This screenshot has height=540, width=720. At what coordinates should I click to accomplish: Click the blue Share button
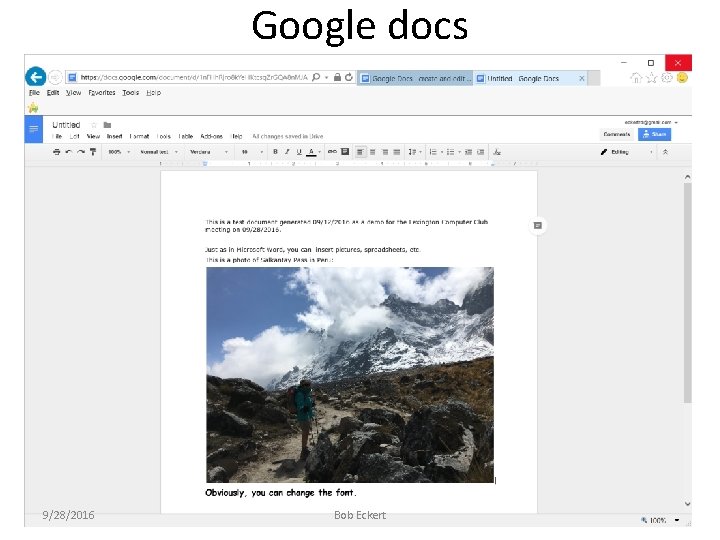pyautogui.click(x=654, y=135)
